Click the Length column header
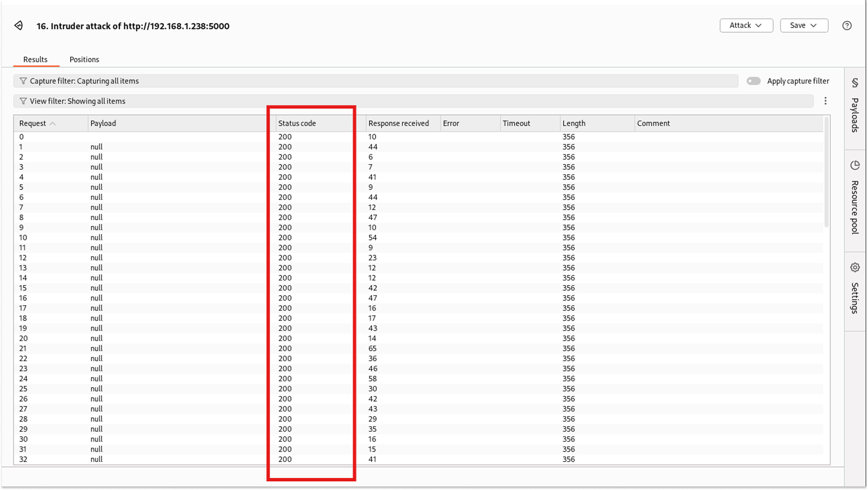 pyautogui.click(x=573, y=123)
